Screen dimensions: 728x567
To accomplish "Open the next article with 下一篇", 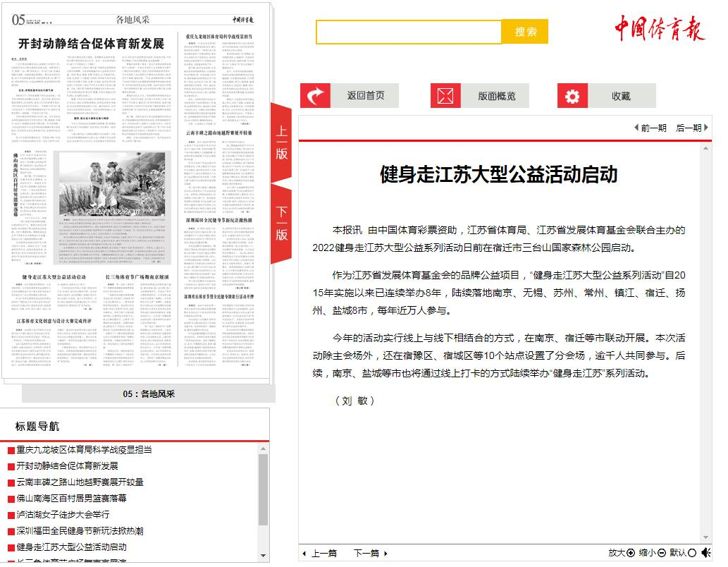I will coord(371,553).
